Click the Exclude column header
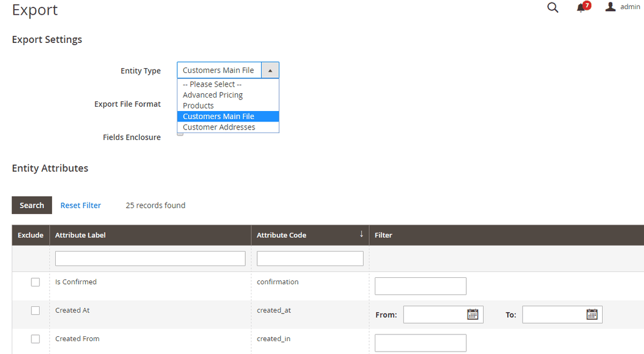Screen dimensions: 644x354 pos(31,235)
